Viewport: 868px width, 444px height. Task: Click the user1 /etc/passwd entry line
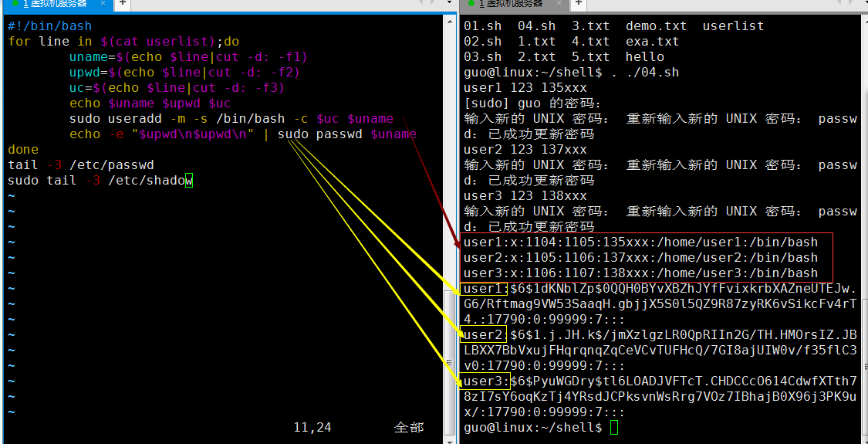[x=641, y=242]
